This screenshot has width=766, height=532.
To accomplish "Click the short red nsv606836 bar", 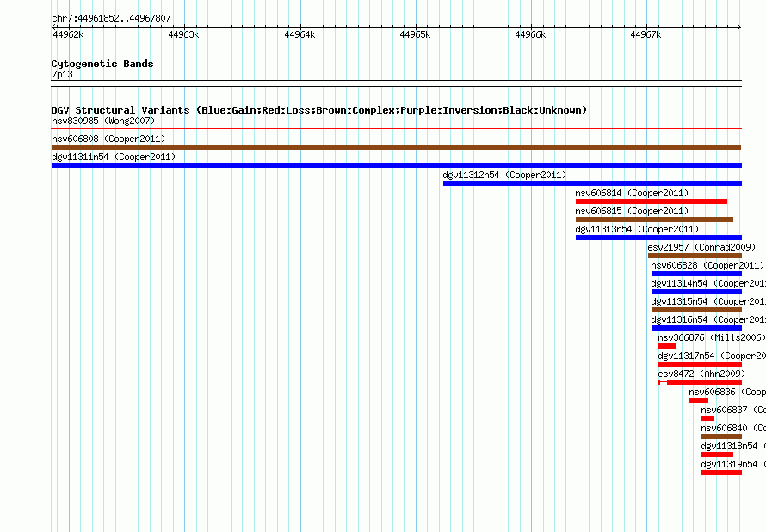I will (x=699, y=400).
